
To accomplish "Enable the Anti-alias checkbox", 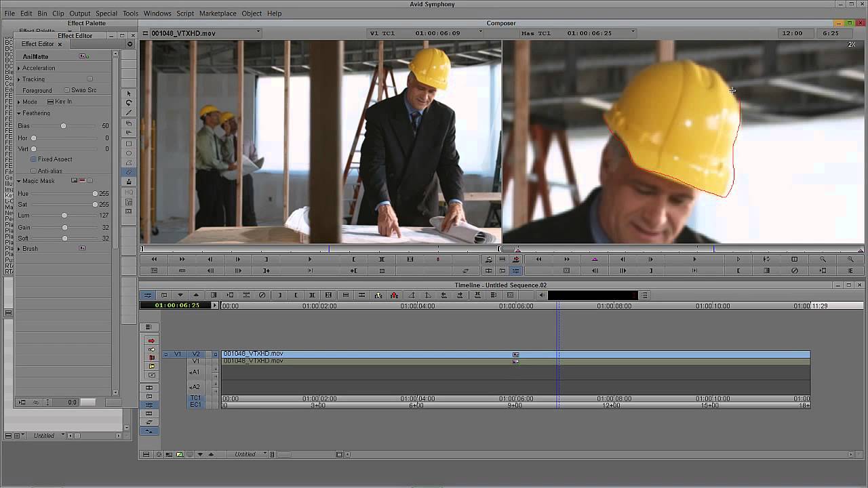I will coord(33,171).
